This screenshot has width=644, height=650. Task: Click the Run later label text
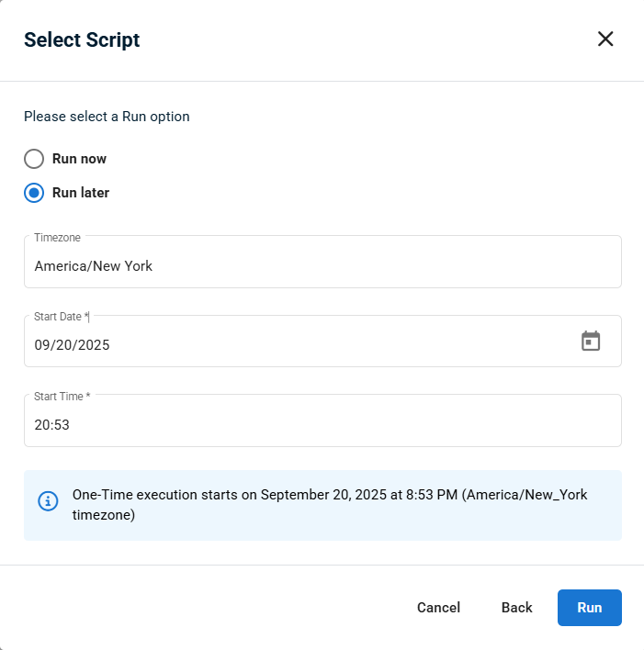pyautogui.click(x=81, y=193)
